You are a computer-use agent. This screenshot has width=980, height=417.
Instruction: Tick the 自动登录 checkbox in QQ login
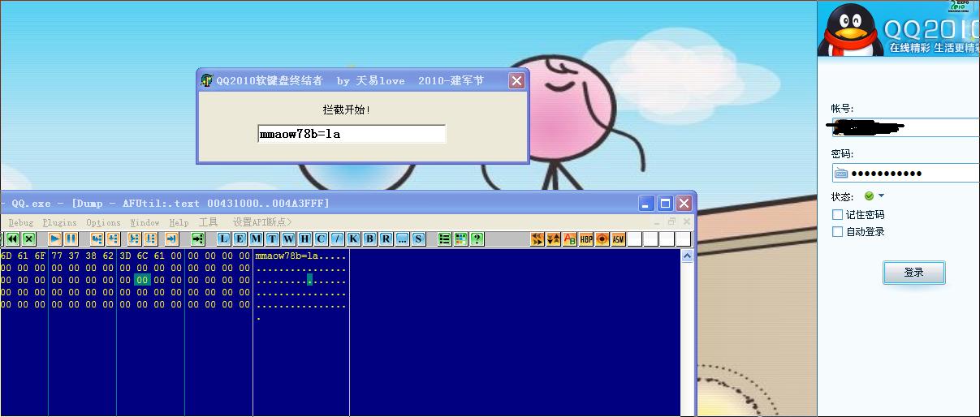(837, 232)
